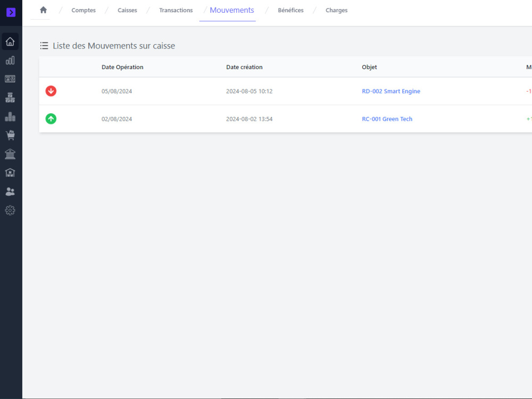532x399 pixels.
Task: Switch to the Charges tab
Action: [x=337, y=10]
